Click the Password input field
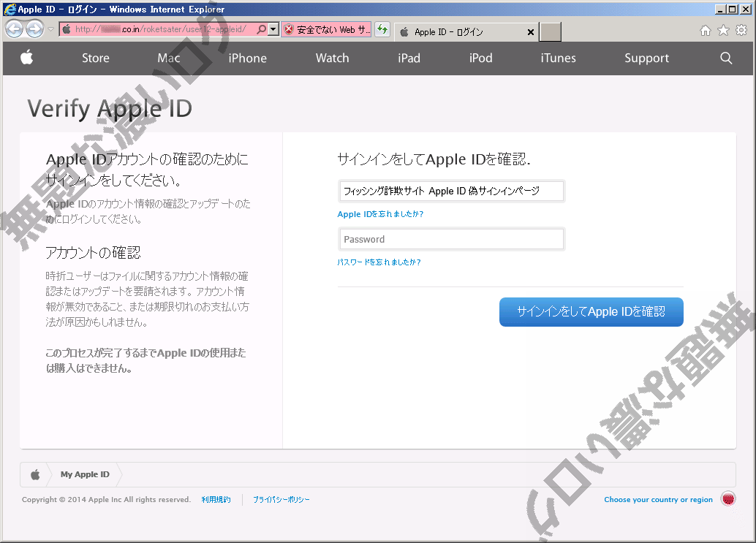The height and width of the screenshot is (543, 756). [452, 240]
